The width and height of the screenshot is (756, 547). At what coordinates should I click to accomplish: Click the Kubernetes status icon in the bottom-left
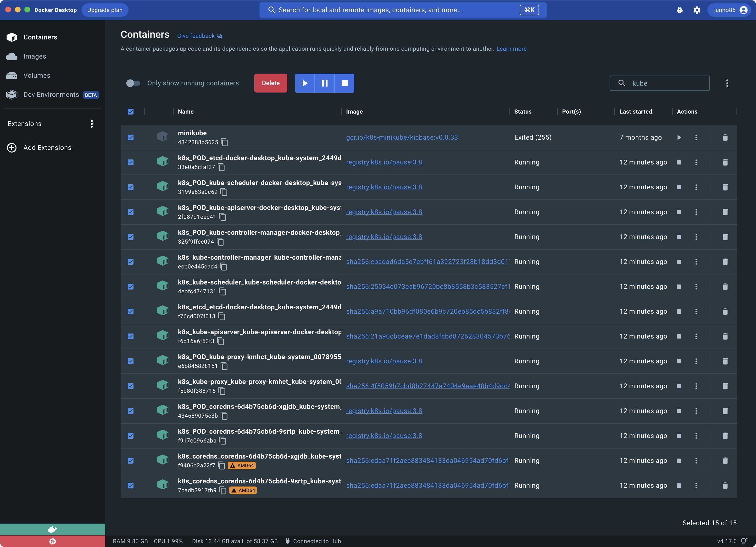pyautogui.click(x=52, y=541)
